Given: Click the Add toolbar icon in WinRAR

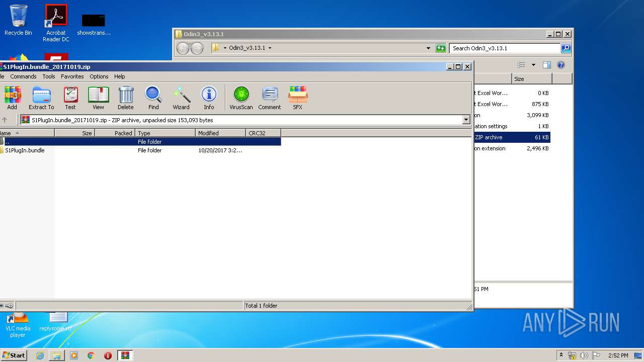Looking at the screenshot, I should coord(12,98).
